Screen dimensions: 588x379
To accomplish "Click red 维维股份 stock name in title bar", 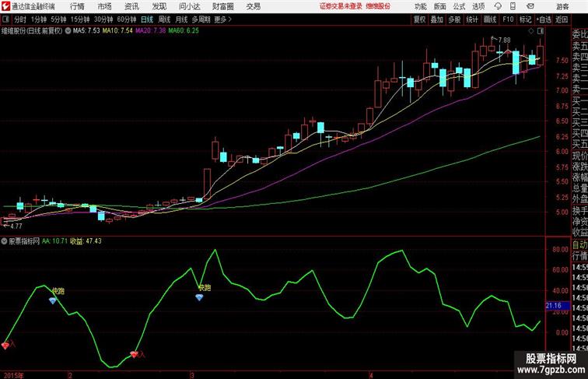I will (378, 6).
